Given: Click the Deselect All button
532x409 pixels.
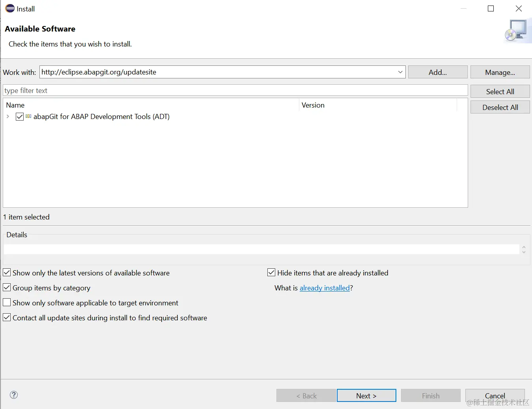Looking at the screenshot, I should tap(500, 107).
